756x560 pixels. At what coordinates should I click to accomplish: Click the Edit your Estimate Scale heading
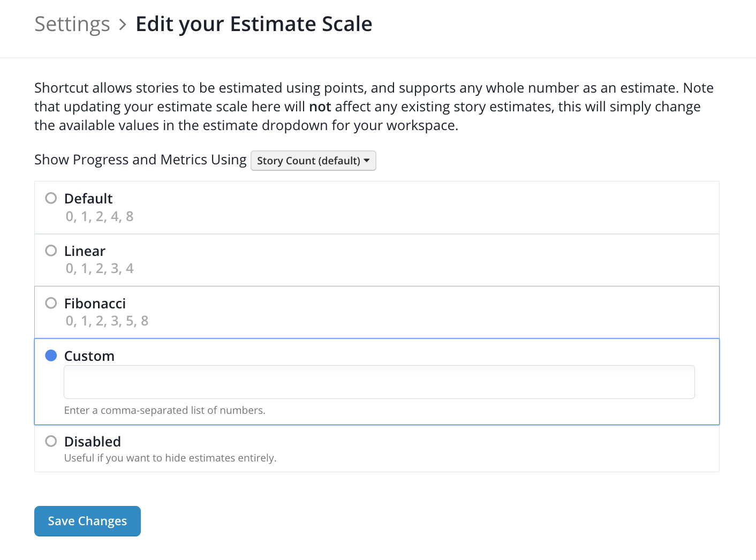(x=254, y=25)
